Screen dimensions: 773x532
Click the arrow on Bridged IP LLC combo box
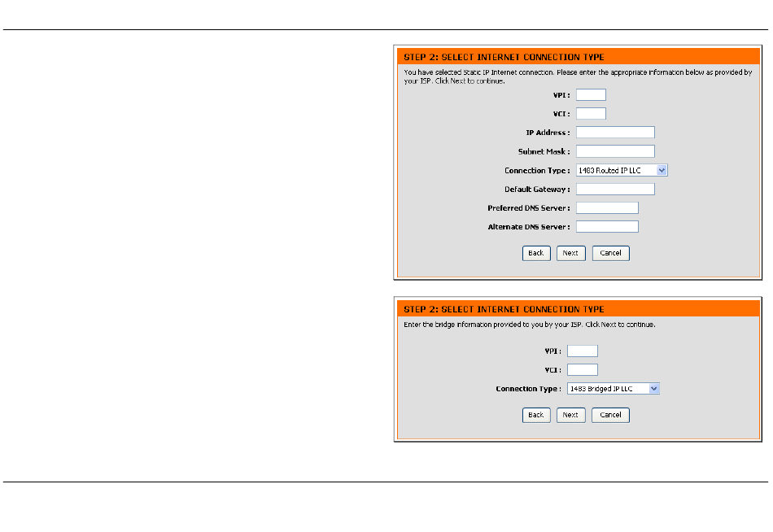pos(653,389)
